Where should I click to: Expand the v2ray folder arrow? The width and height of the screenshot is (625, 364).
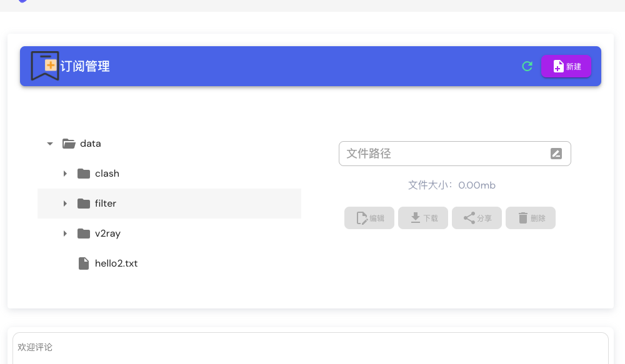click(x=65, y=234)
